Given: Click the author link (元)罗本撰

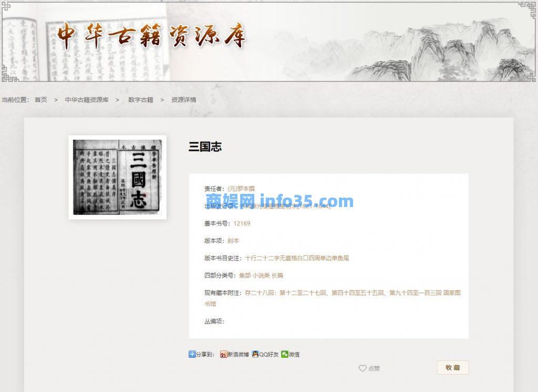Looking at the screenshot, I should 241,188.
